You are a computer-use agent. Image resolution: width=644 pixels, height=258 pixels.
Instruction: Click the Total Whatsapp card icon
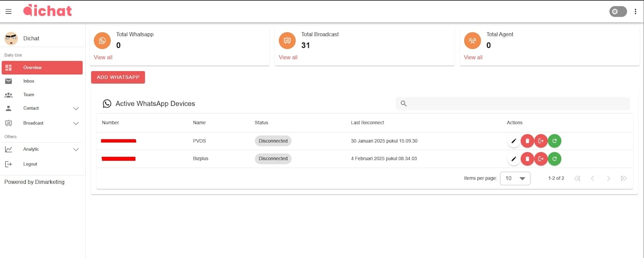click(102, 41)
